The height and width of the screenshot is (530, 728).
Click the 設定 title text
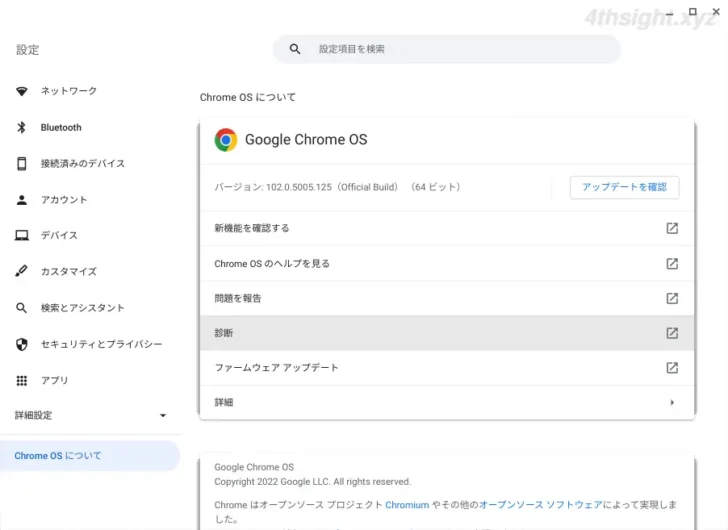28,50
